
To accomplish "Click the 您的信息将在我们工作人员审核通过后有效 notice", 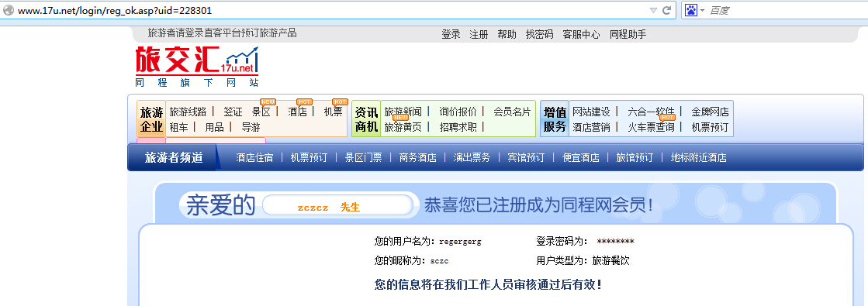I will [488, 285].
